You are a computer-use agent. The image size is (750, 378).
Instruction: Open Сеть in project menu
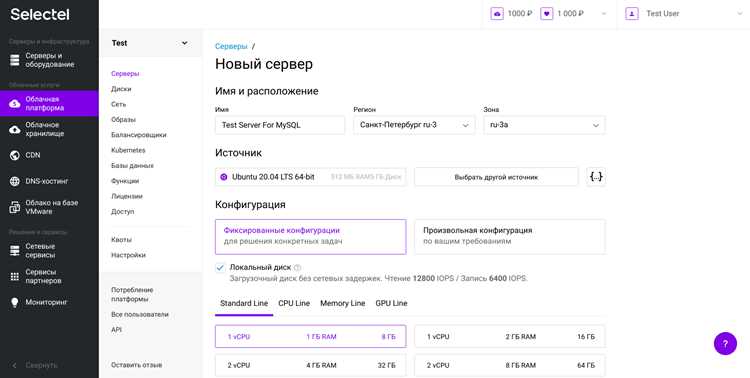[x=119, y=104]
